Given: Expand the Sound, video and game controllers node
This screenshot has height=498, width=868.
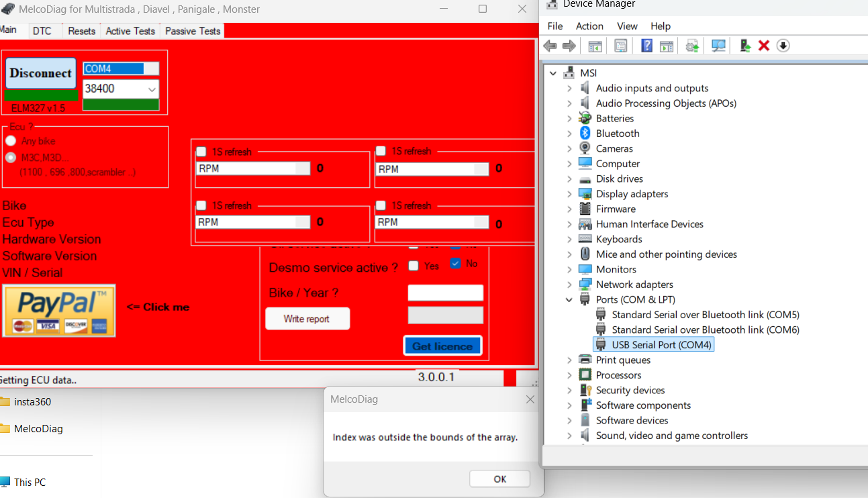Looking at the screenshot, I should (x=569, y=436).
